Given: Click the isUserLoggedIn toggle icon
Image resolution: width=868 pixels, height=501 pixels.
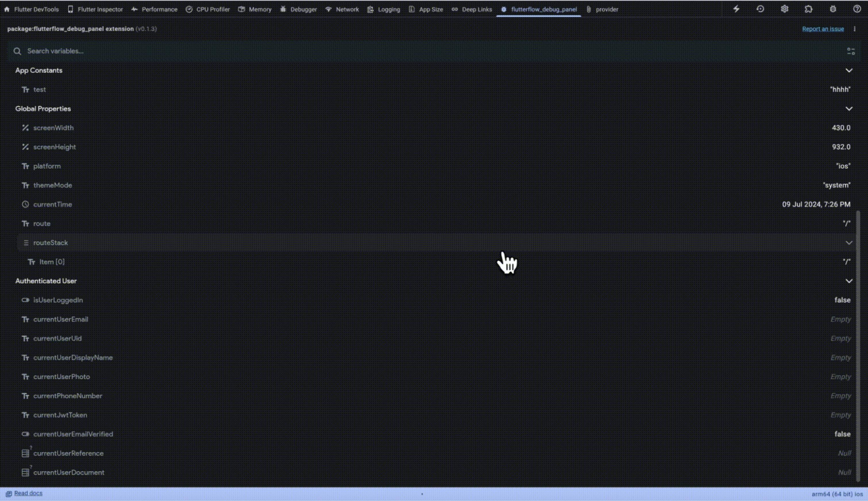Looking at the screenshot, I should (x=25, y=300).
